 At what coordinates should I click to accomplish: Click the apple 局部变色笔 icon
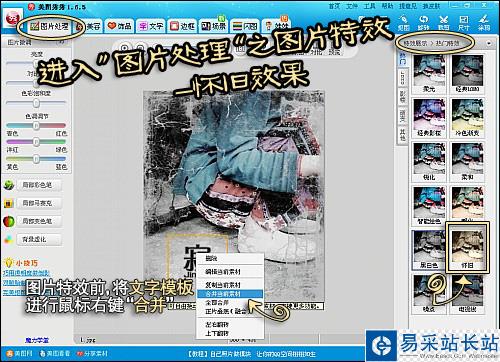coord(9,221)
